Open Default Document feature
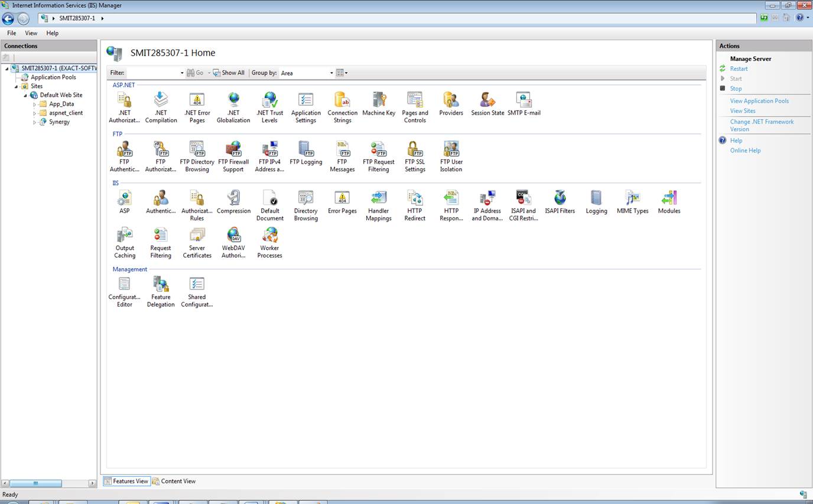 269,206
